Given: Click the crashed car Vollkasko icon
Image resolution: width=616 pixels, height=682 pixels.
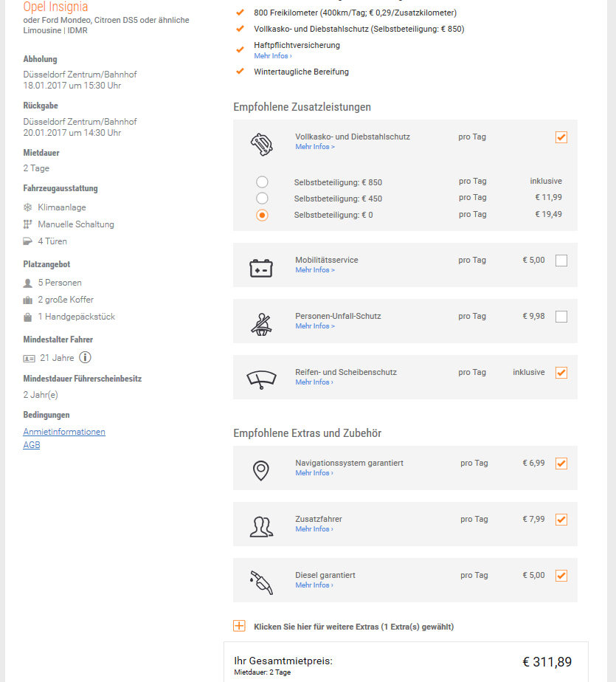Looking at the screenshot, I should pos(261,144).
